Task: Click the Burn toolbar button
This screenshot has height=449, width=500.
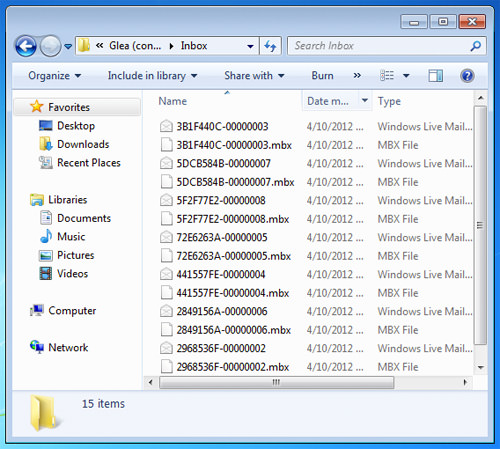Action: (x=322, y=76)
